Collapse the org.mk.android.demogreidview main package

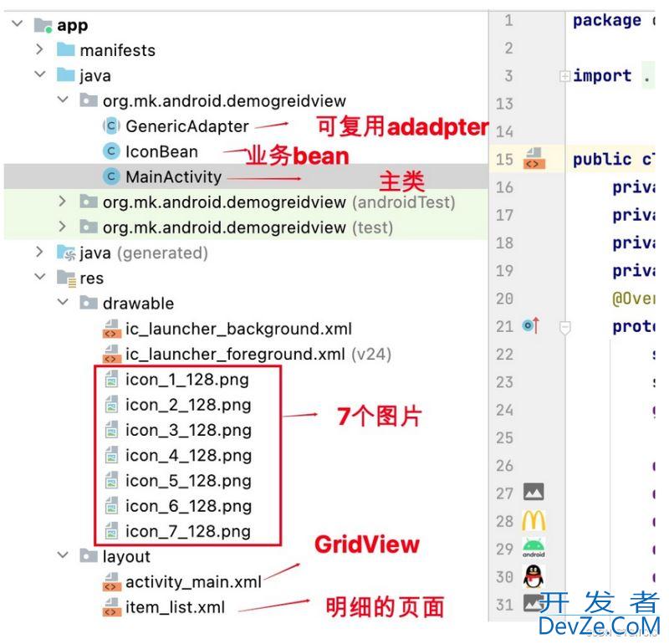(63, 100)
